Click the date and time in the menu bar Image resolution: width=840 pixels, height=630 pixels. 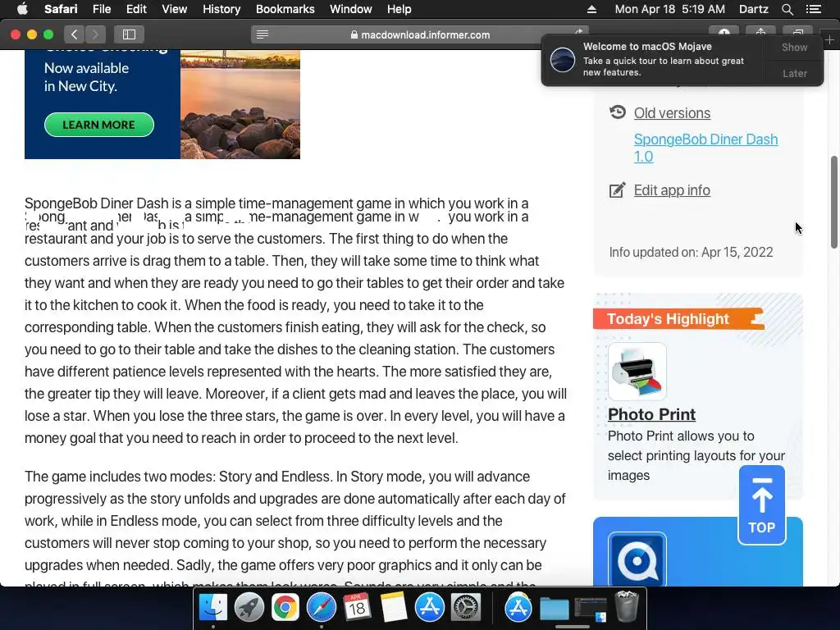point(669,9)
